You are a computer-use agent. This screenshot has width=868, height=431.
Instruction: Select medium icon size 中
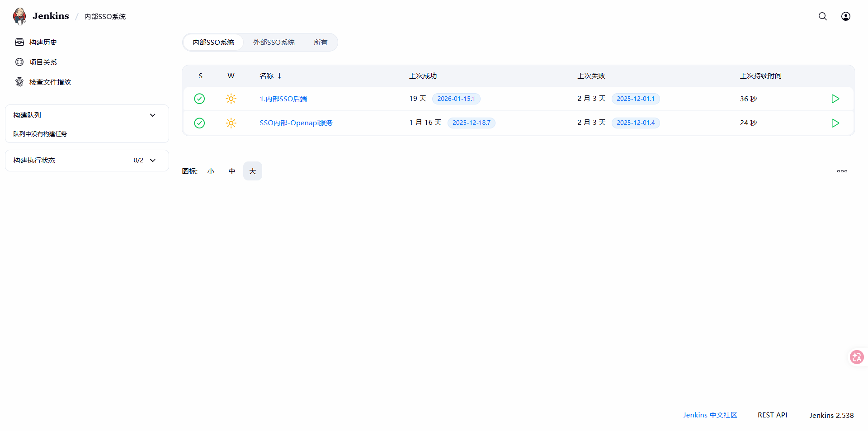click(x=232, y=171)
